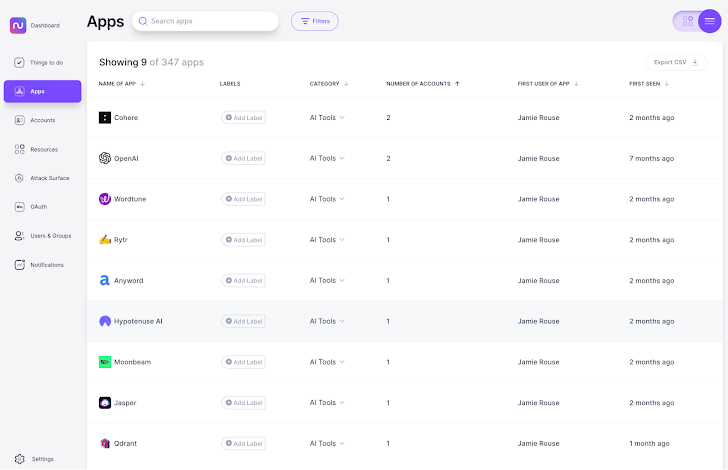Screen dimensions: 728x470
Task: Expand the category dropdown for Wordtune
Action: tap(327, 199)
